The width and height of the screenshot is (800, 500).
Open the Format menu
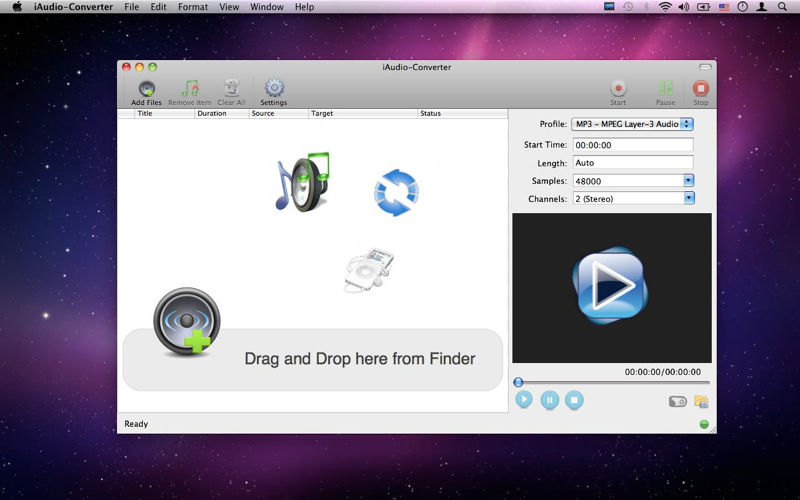tap(193, 7)
